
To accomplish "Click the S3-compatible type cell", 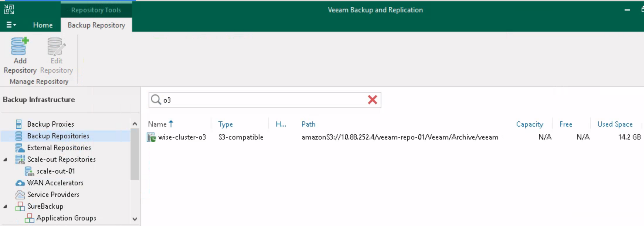I will (241, 137).
